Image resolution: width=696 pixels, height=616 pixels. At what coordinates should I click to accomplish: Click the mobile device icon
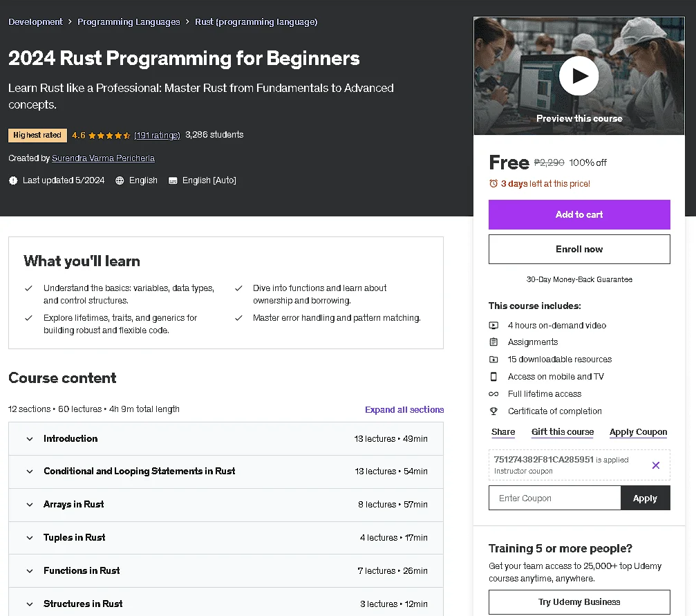coord(493,377)
